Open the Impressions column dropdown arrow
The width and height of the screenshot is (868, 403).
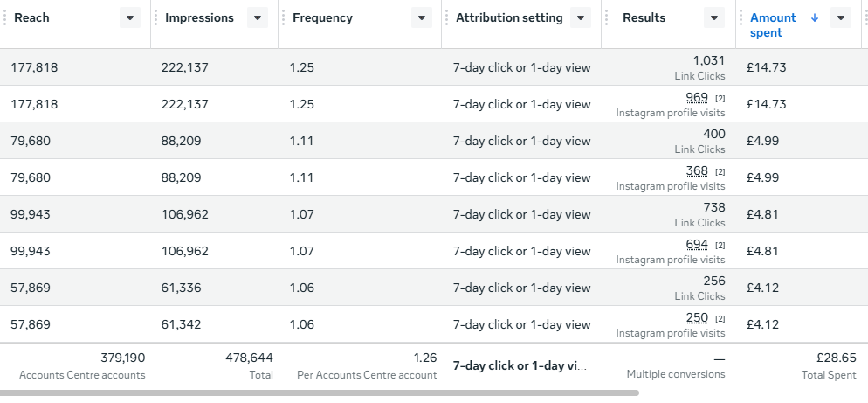coord(258,17)
